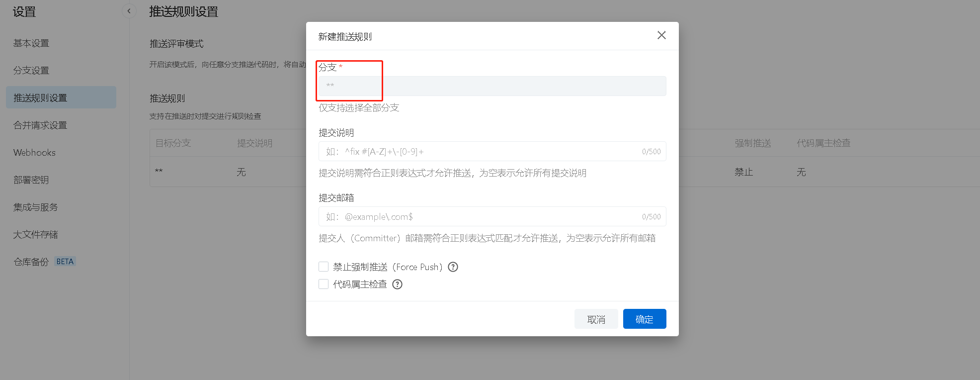The height and width of the screenshot is (380, 980).
Task: Click the 新建推送规则 dialog title
Action: pos(345,36)
